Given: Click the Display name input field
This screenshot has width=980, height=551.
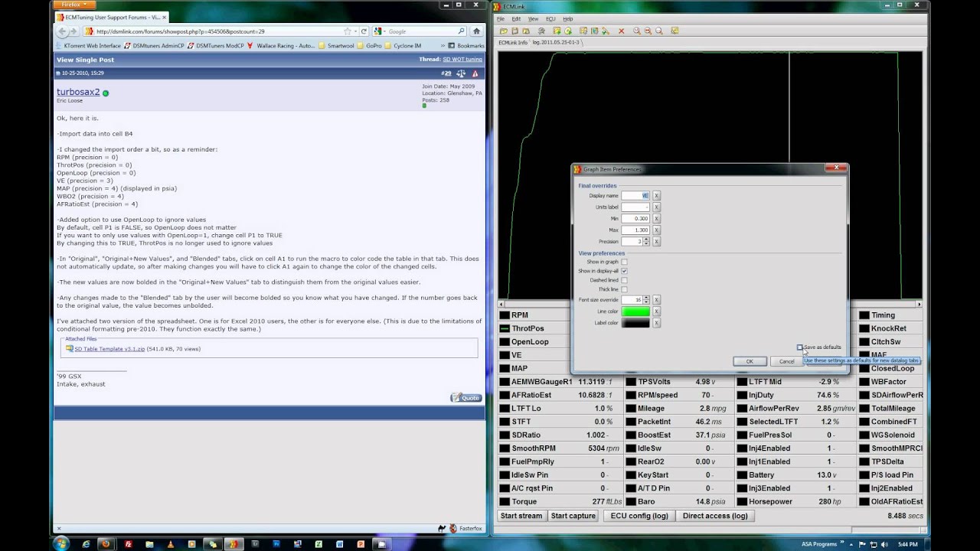Looking at the screenshot, I should pos(635,196).
